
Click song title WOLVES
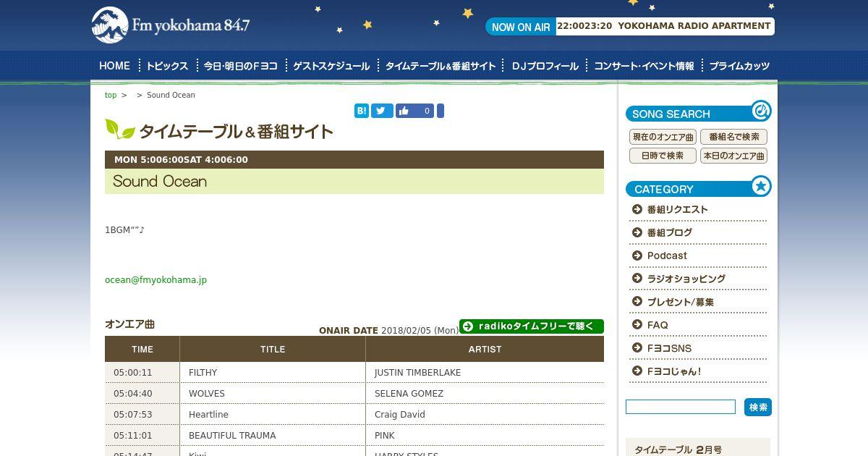pyautogui.click(x=207, y=394)
